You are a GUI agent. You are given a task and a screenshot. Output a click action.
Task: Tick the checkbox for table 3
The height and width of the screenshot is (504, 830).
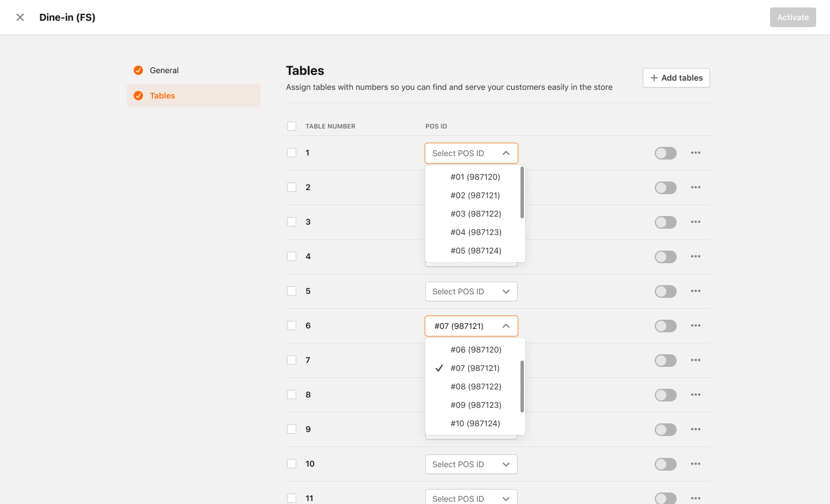[x=292, y=222]
